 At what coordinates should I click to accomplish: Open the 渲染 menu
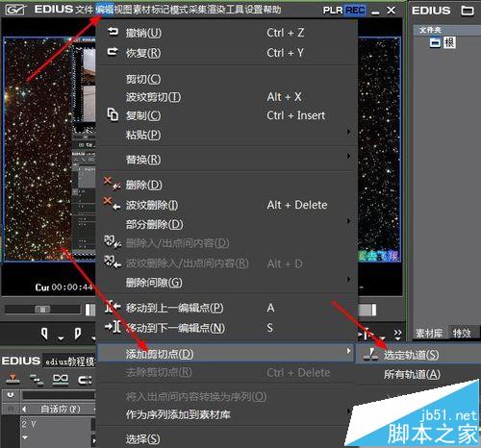pos(216,10)
